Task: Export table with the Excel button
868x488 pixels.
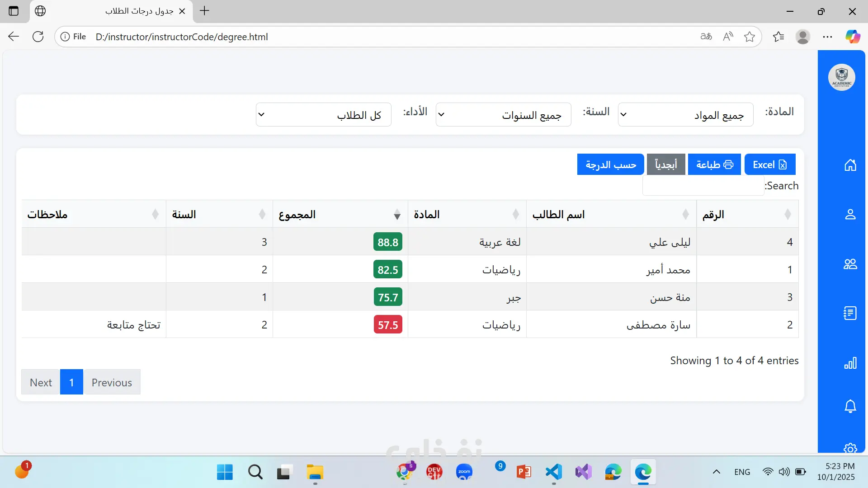Action: click(769, 164)
